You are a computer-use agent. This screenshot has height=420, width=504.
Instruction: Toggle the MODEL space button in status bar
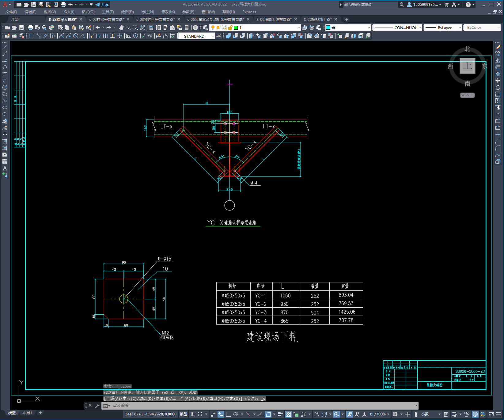click(183, 414)
